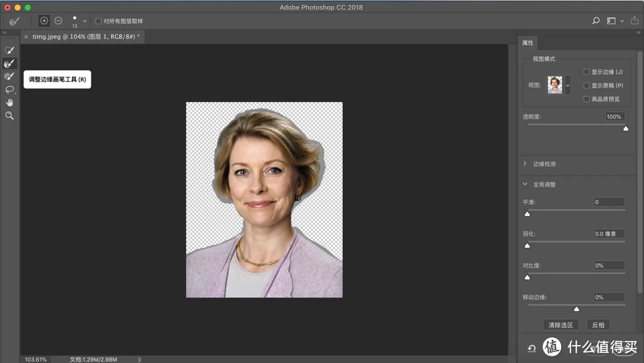Viewport: 644px width, 363px height.
Task: Collapse the 全局调整 section
Action: pos(525,184)
